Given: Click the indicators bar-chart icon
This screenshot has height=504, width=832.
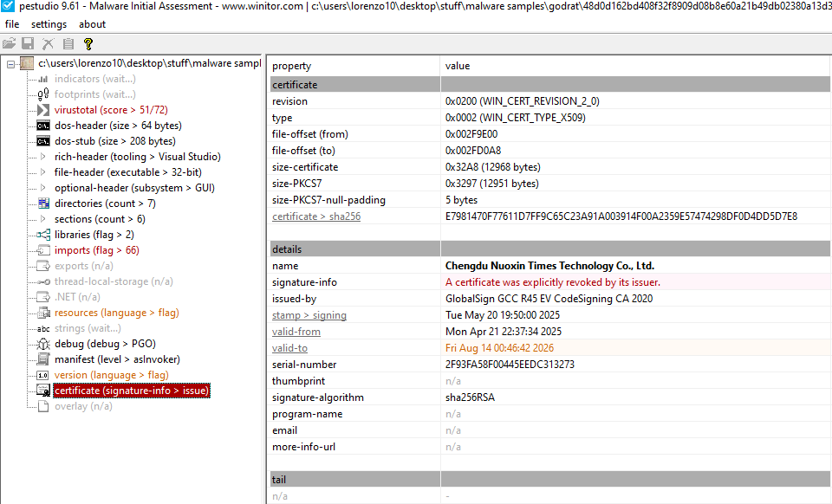Looking at the screenshot, I should click(43, 79).
